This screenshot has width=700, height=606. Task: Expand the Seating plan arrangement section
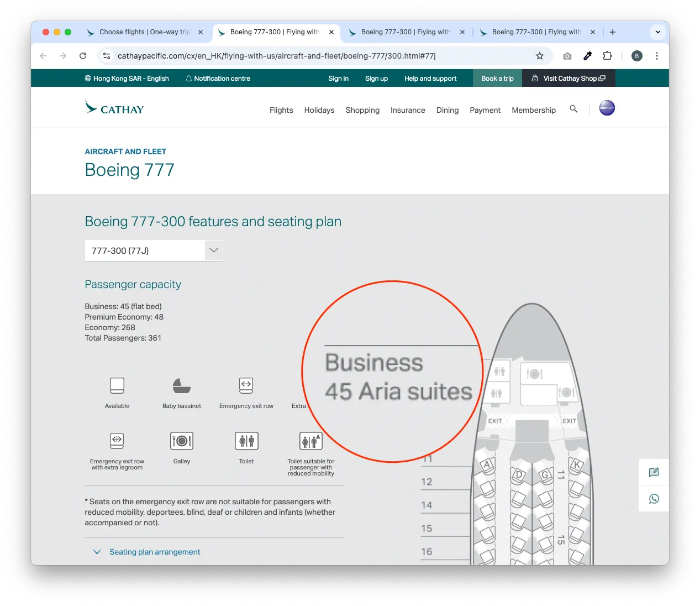tap(154, 552)
